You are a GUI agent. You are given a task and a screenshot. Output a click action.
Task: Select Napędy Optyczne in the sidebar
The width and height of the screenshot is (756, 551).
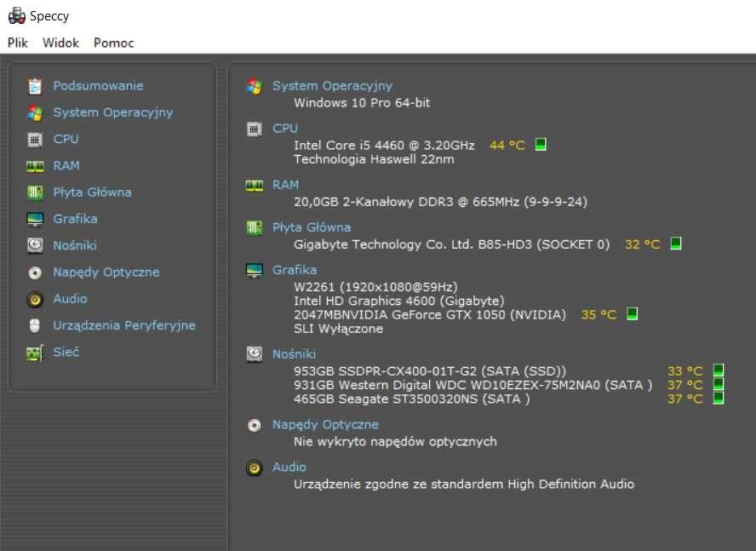106,273
